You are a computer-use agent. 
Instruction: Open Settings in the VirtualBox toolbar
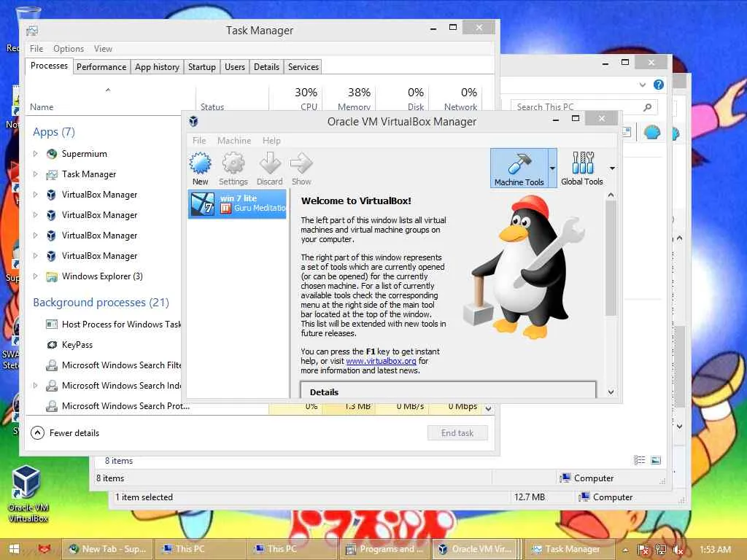click(233, 168)
